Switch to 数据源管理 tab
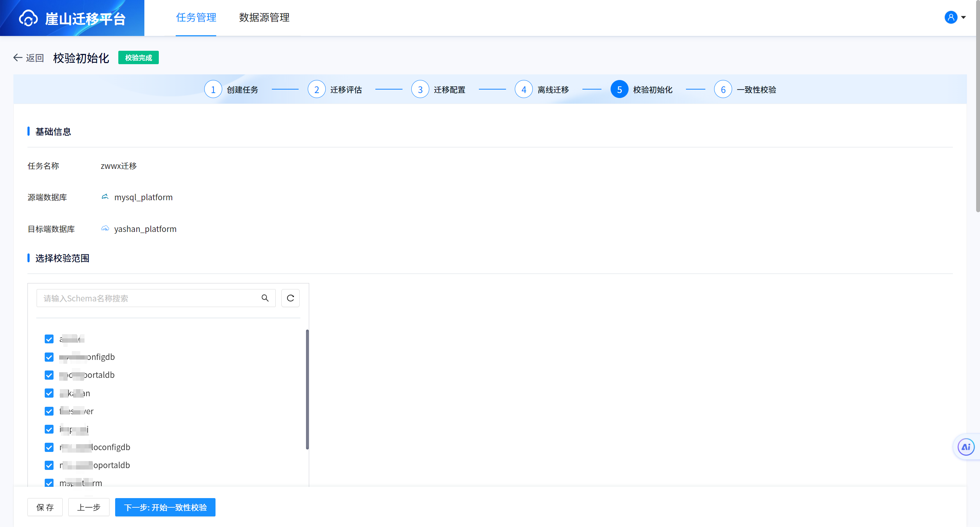The height and width of the screenshot is (527, 980). click(264, 18)
